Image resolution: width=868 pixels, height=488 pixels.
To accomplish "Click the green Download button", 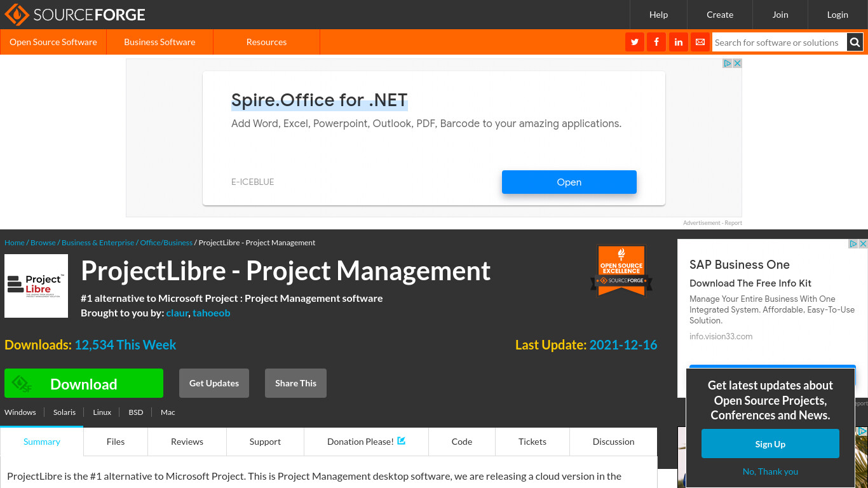I will (84, 383).
